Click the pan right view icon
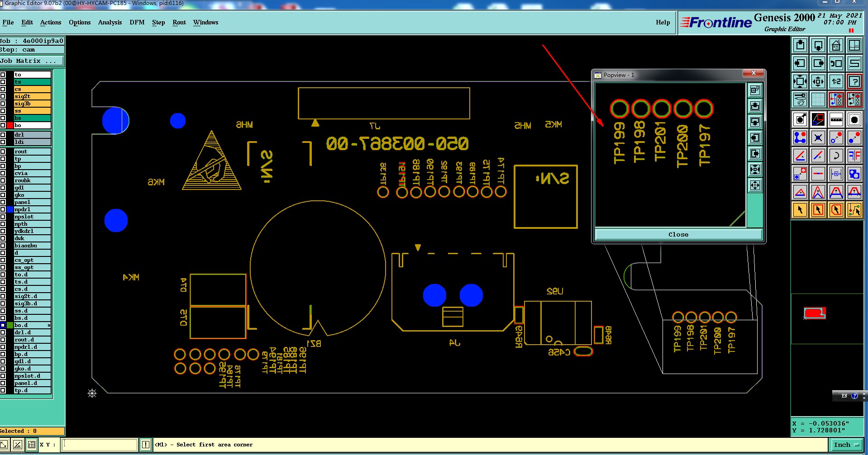 coord(818,63)
